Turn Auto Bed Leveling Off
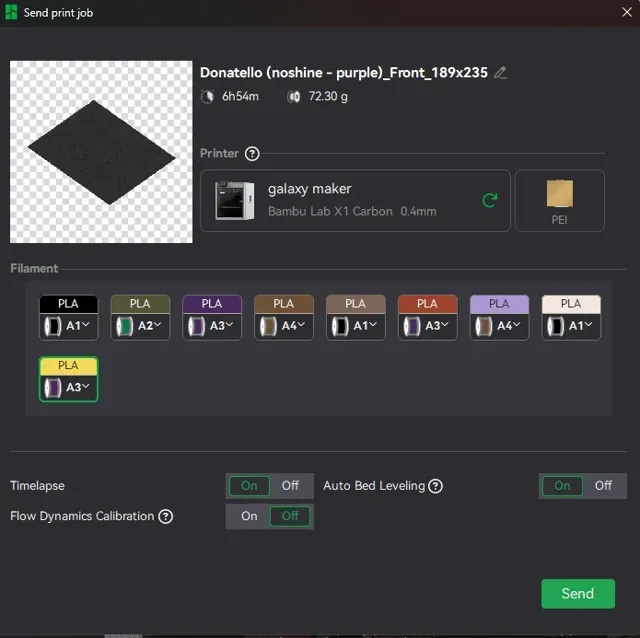The width and height of the screenshot is (640, 638). (603, 486)
